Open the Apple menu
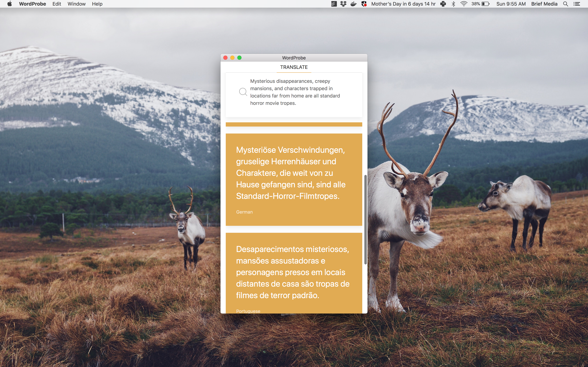588x367 pixels. [10, 4]
